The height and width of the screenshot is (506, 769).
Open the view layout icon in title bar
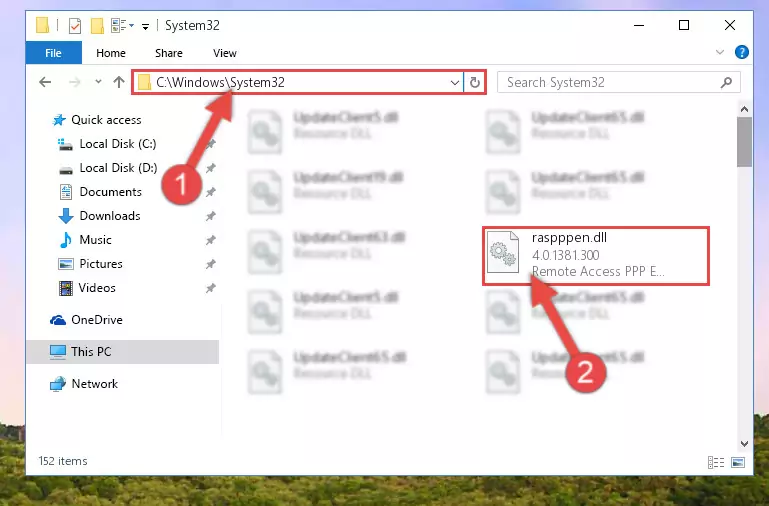(119, 25)
